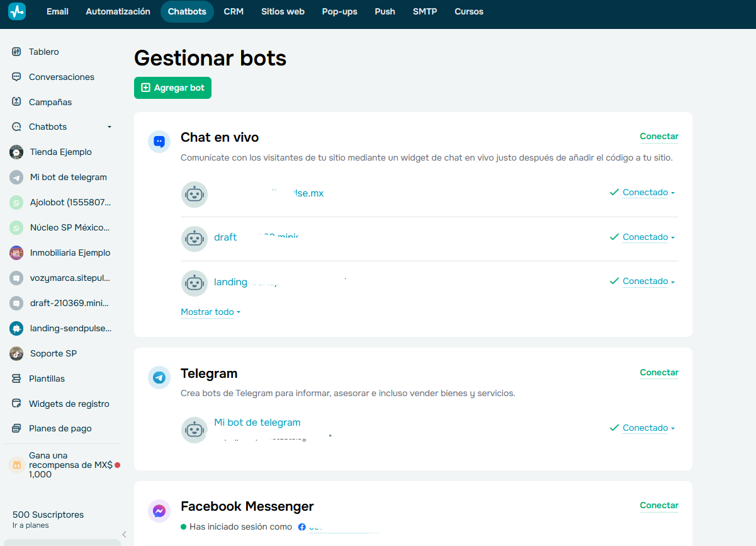This screenshot has height=546, width=756.
Task: Click the gift reward icon
Action: [x=17, y=465]
